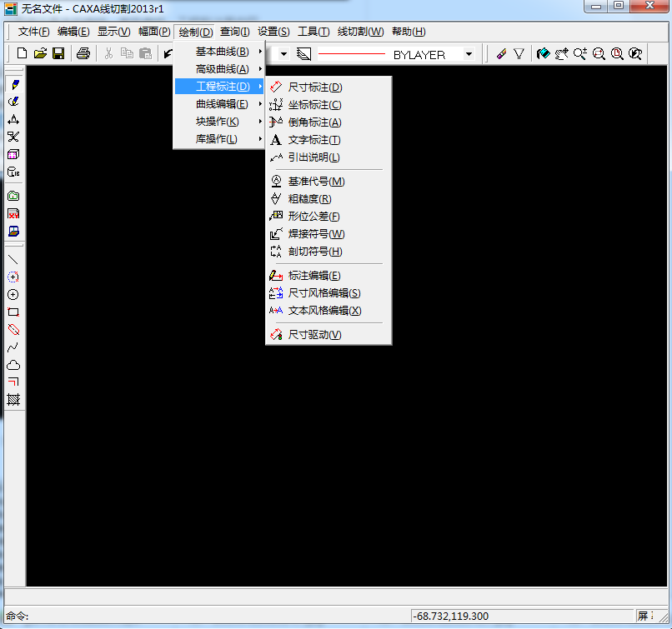Choose 剖切符号(H) from the submenu

(x=328, y=252)
